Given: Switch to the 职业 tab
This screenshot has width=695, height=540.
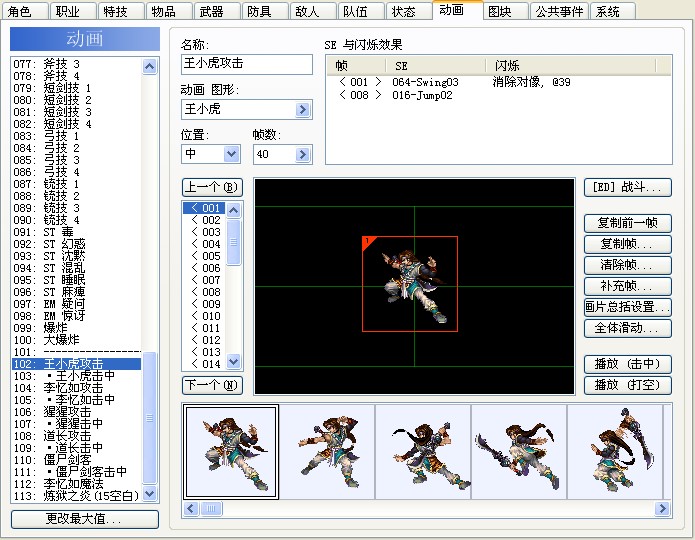Looking at the screenshot, I should [x=72, y=11].
